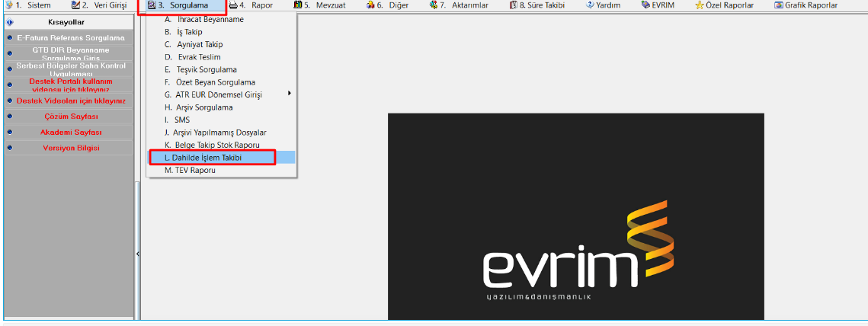Click the Sistem menu icon
Viewport: 868px width, 326px height.
pyautogui.click(x=8, y=5)
